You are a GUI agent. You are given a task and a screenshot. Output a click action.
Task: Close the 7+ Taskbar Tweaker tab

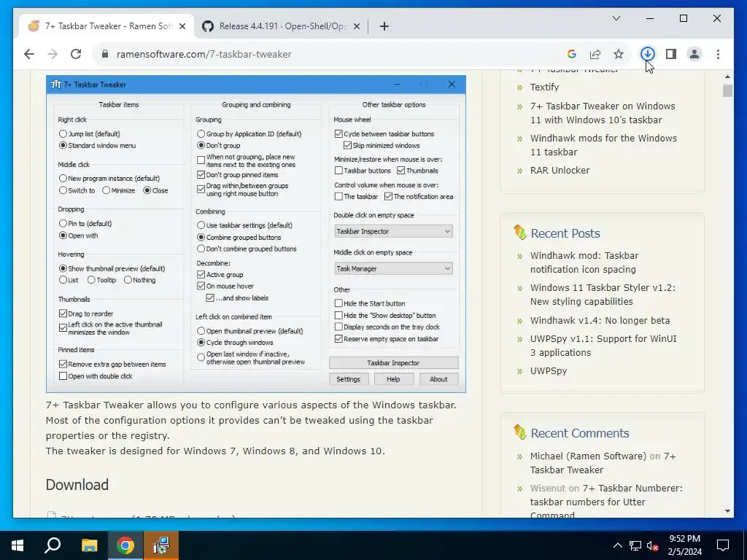pos(182,26)
